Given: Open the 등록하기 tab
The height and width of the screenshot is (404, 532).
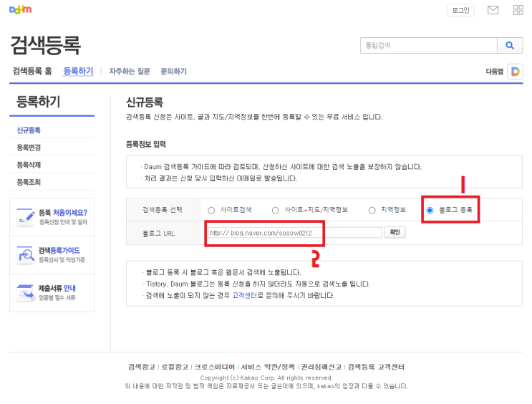Looking at the screenshot, I should coord(78,71).
